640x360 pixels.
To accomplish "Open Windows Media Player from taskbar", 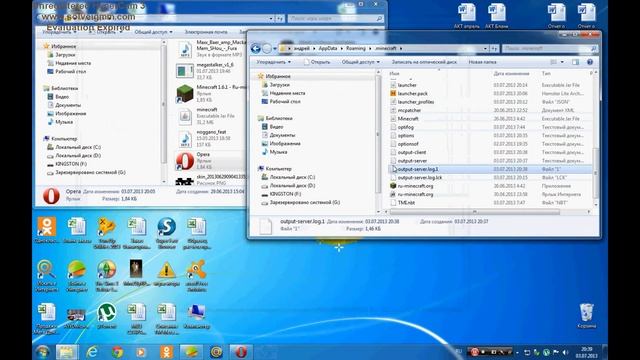I will pos(141,352).
